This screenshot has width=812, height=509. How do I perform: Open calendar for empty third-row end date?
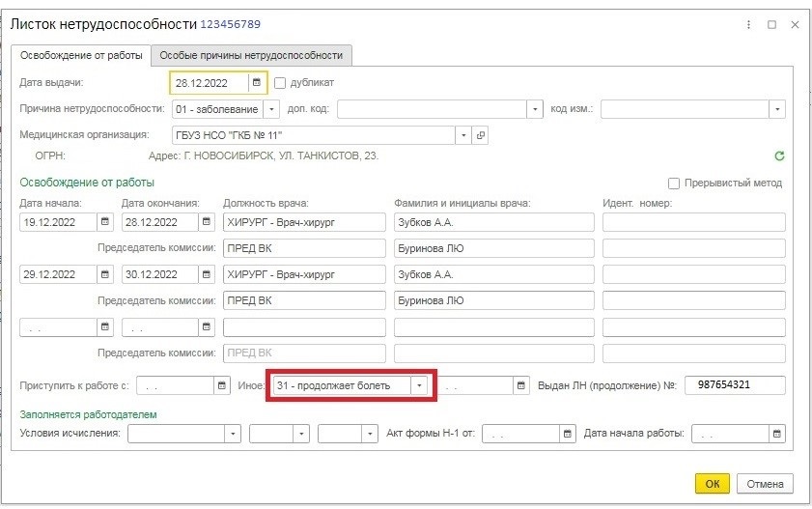[207, 327]
